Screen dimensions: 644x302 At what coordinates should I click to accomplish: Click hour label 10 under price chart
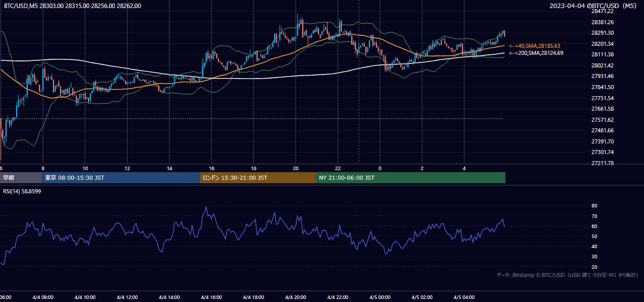click(x=85, y=168)
